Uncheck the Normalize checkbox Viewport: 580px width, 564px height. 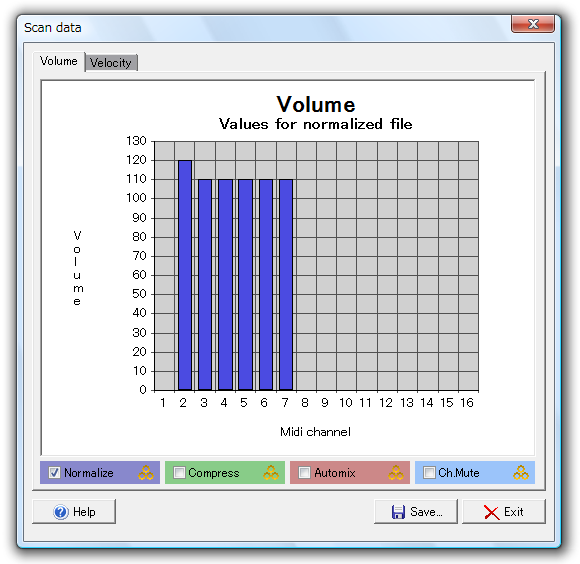(54, 473)
